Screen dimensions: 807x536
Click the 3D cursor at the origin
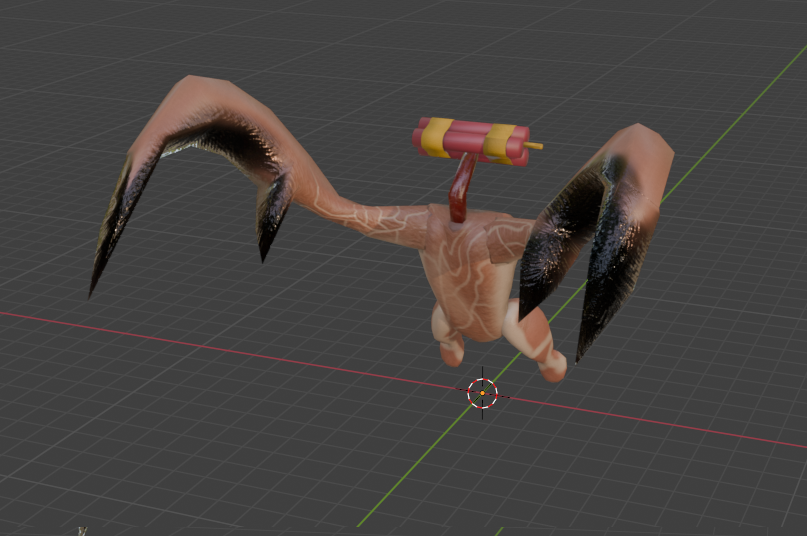coord(482,393)
